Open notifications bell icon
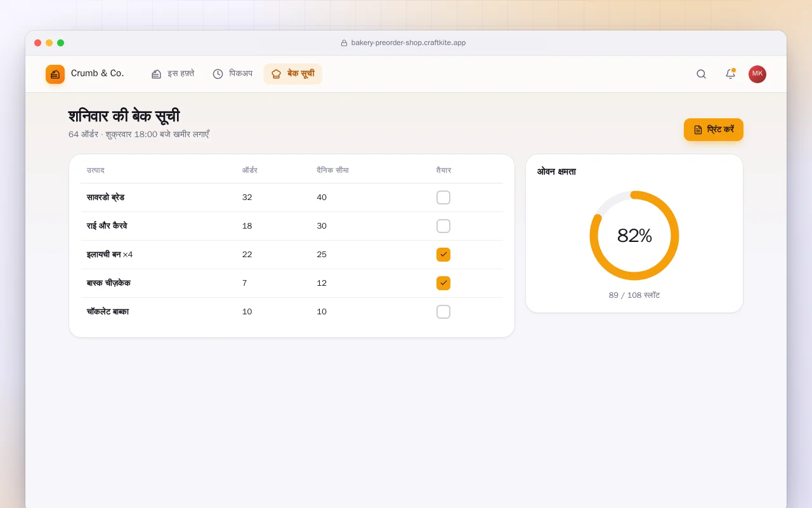812x508 pixels. (730, 74)
